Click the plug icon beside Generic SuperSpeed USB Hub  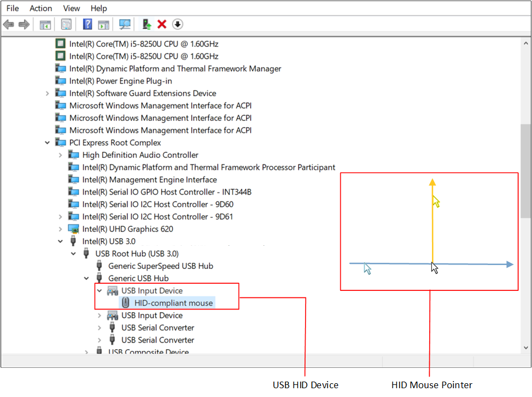pos(99,266)
